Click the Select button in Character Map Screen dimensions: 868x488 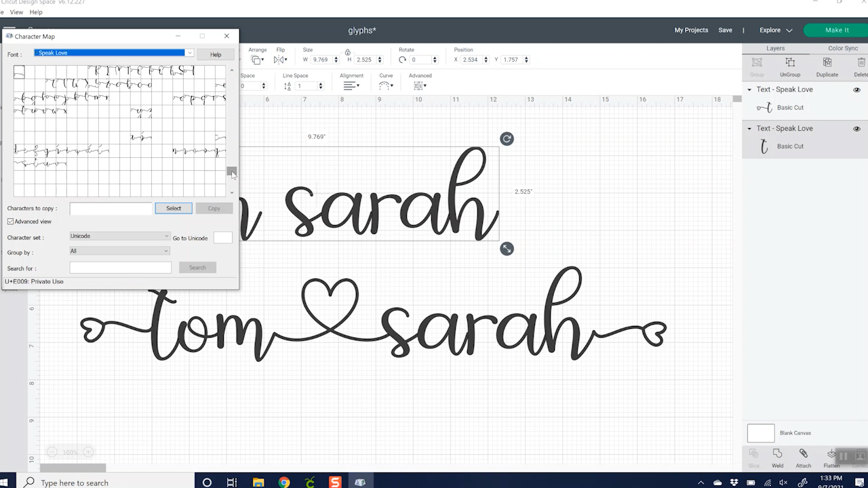pyautogui.click(x=174, y=208)
